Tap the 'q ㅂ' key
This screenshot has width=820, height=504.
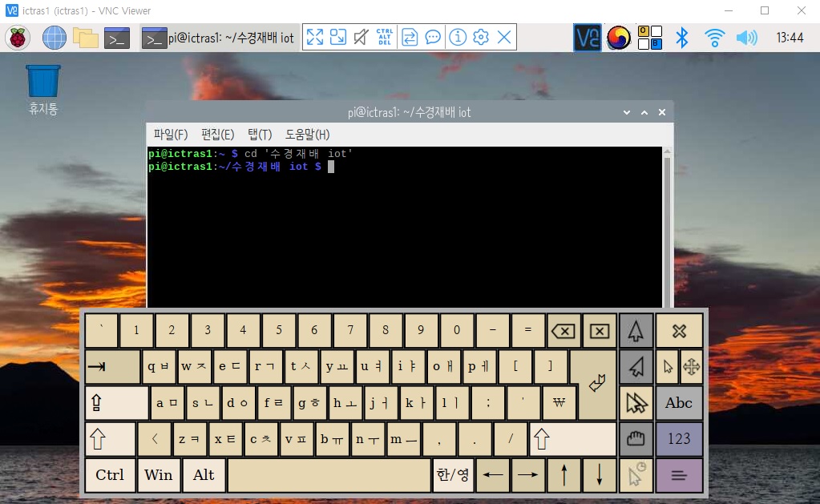coord(159,366)
